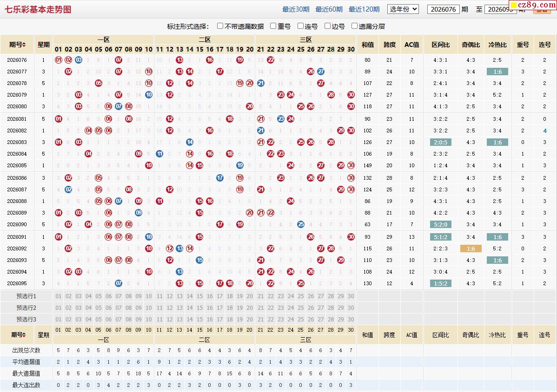
Task: Click the highlighted 1:6 cell in row 2026092
Action: [x=471, y=248]
